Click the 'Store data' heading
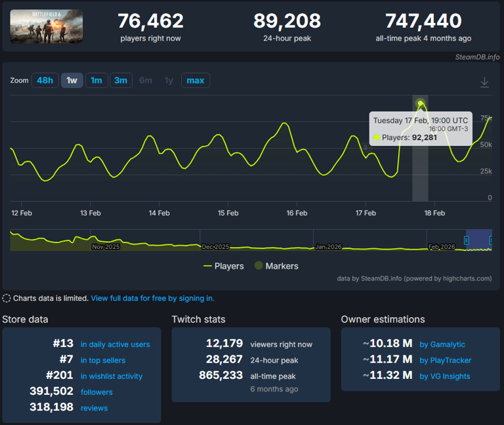The image size is (504, 425). click(25, 319)
